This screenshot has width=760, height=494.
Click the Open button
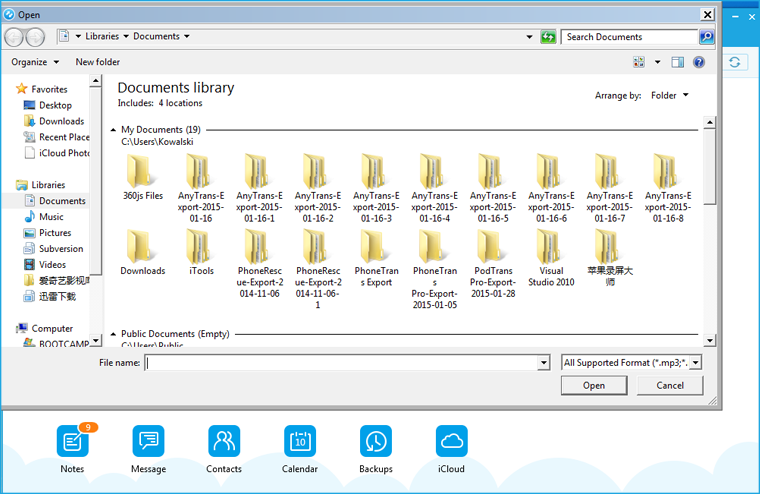click(x=594, y=385)
